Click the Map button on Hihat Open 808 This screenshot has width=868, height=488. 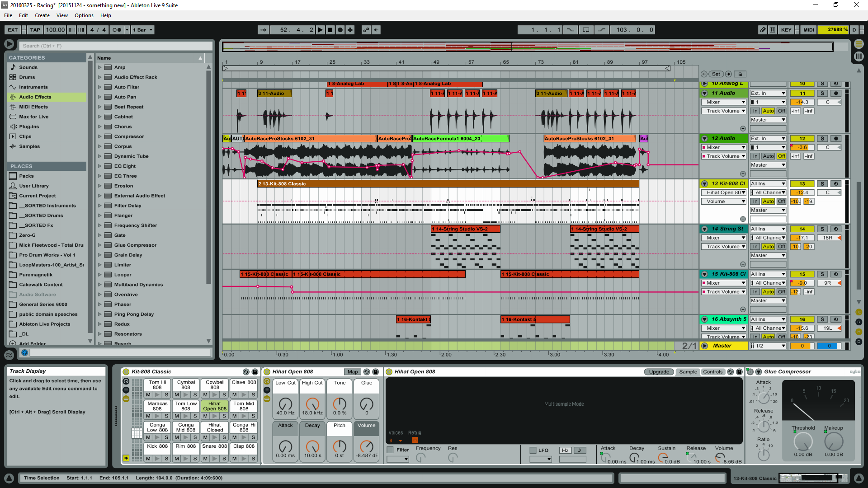click(353, 372)
